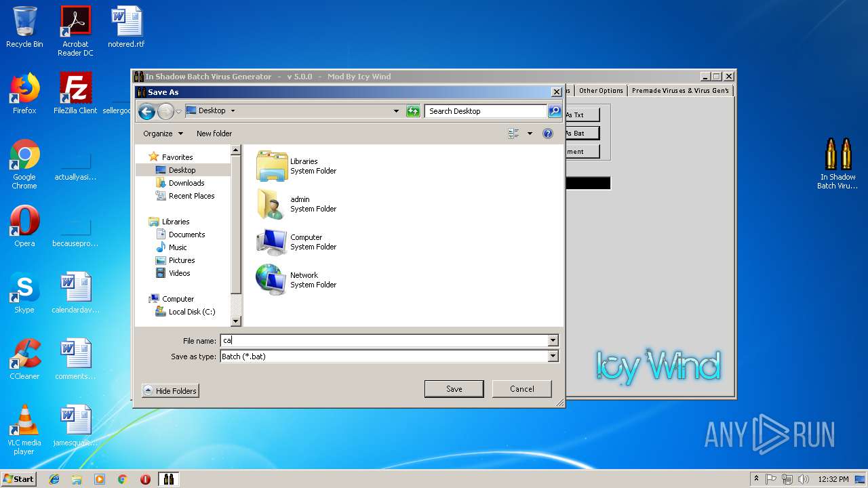
Task: Select the Computer system folder item
Action: pos(296,242)
